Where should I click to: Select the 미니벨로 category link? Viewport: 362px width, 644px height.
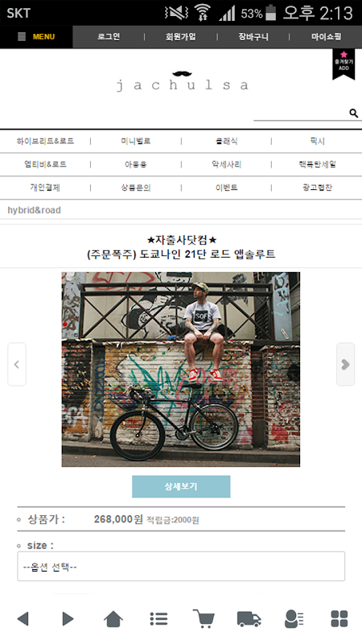[x=135, y=142]
